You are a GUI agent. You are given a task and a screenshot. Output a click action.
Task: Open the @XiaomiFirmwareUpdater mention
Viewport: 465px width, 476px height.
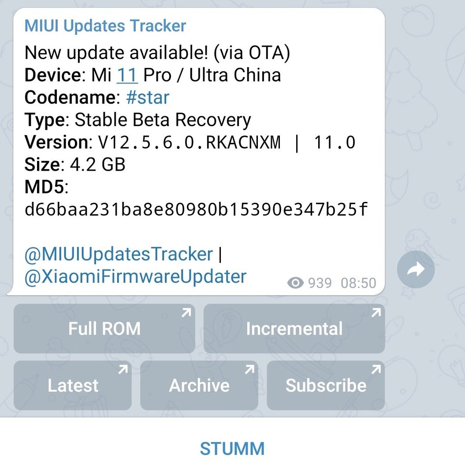135,276
